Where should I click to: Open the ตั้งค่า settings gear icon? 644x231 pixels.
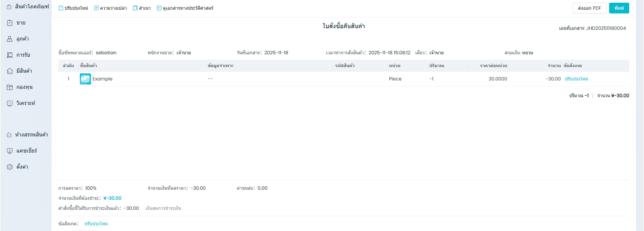coord(10,167)
